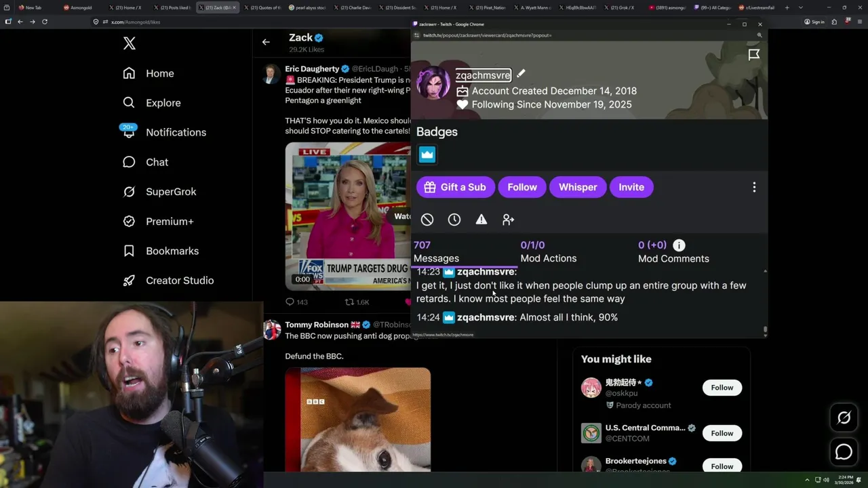Image resolution: width=868 pixels, height=488 pixels.
Task: Open Premium+ in X sidebar
Action: click(x=158, y=222)
